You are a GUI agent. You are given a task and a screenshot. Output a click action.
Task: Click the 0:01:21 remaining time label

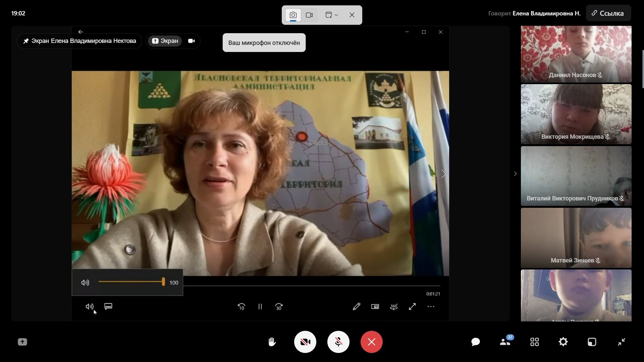433,294
